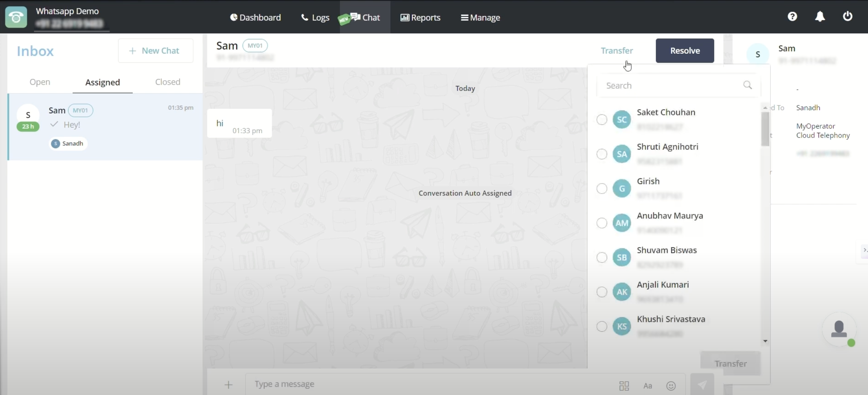This screenshot has height=395, width=868.
Task: Switch to the Closed tab
Action: coord(167,82)
